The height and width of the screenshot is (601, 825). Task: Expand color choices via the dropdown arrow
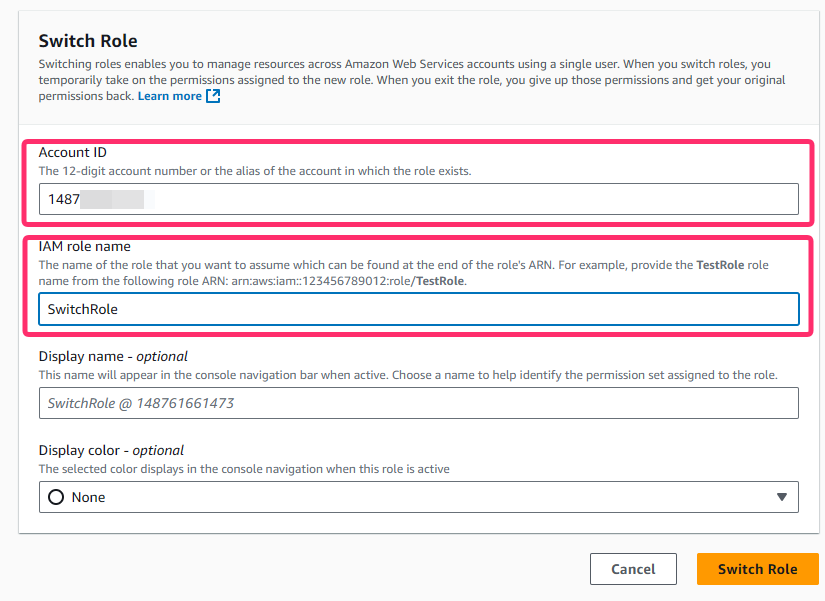(x=782, y=497)
